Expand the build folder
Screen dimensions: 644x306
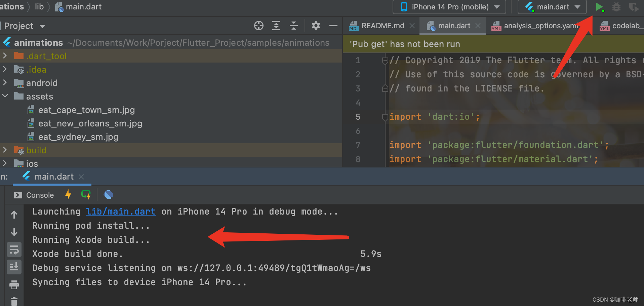[5, 150]
